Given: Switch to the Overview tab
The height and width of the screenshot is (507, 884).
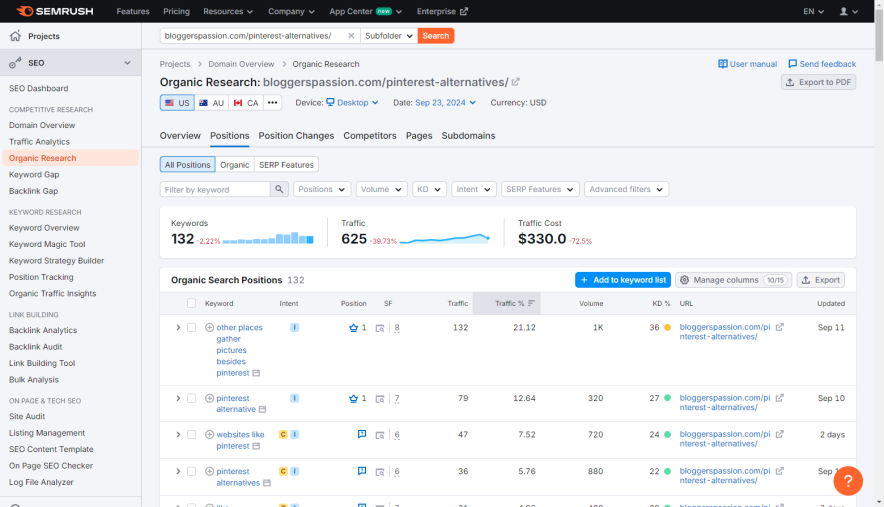Looking at the screenshot, I should point(180,136).
